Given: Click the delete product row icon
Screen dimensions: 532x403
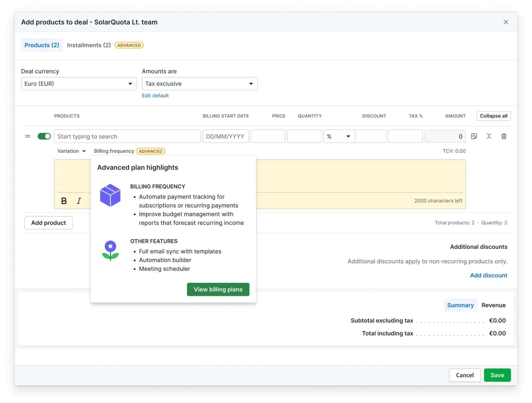Looking at the screenshot, I should click(504, 136).
